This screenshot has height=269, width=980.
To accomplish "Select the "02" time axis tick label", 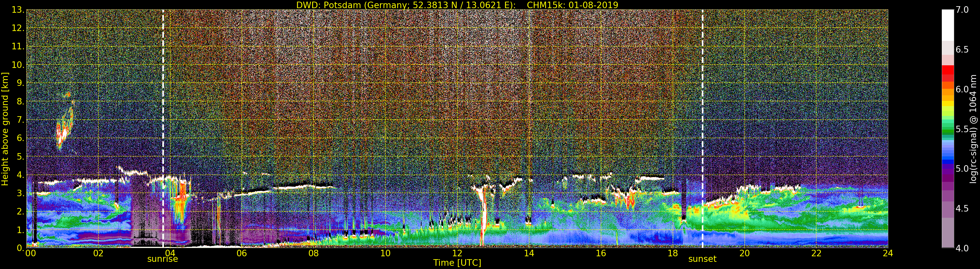I will coord(98,253).
